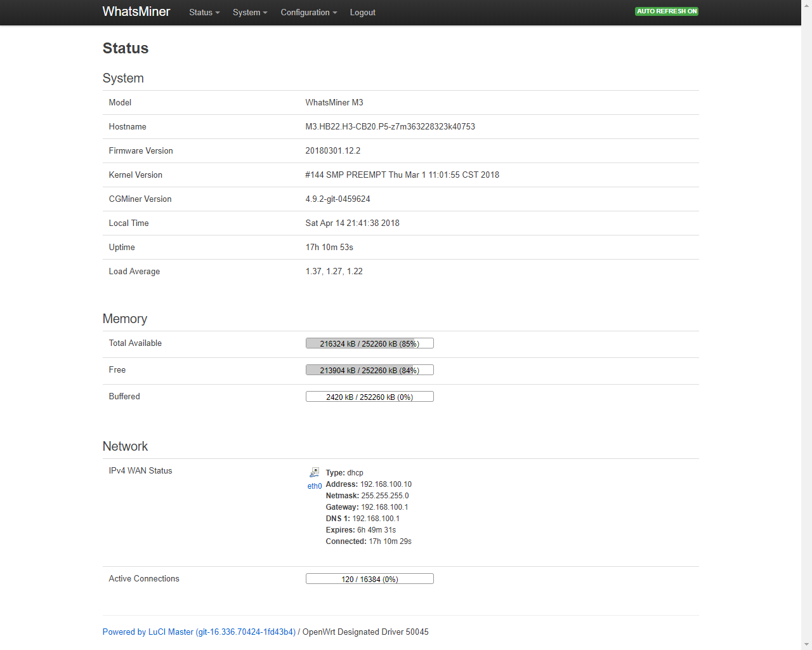Click the Firmware Version row label

coord(141,150)
